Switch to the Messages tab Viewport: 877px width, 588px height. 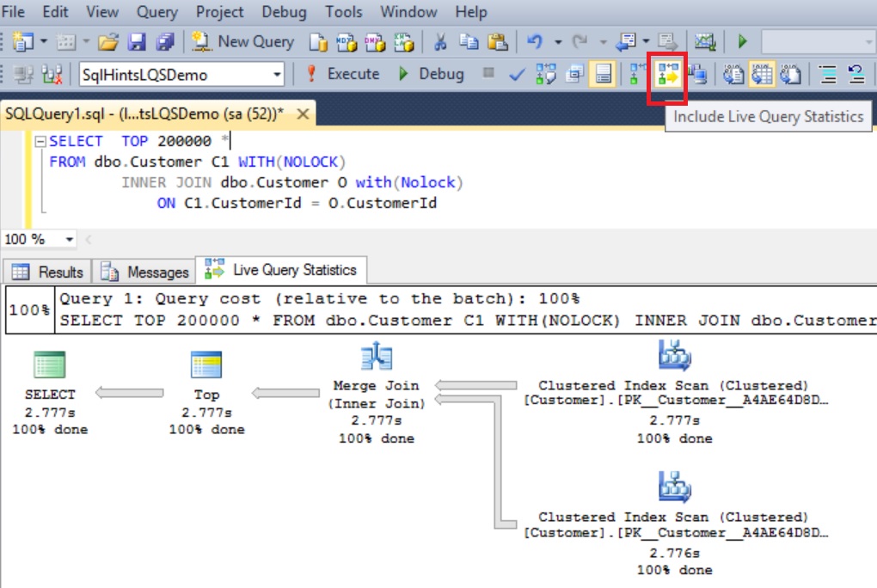click(x=144, y=272)
